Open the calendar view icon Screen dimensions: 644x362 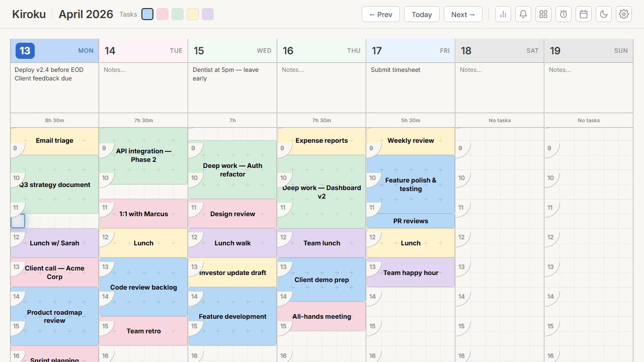pyautogui.click(x=583, y=14)
